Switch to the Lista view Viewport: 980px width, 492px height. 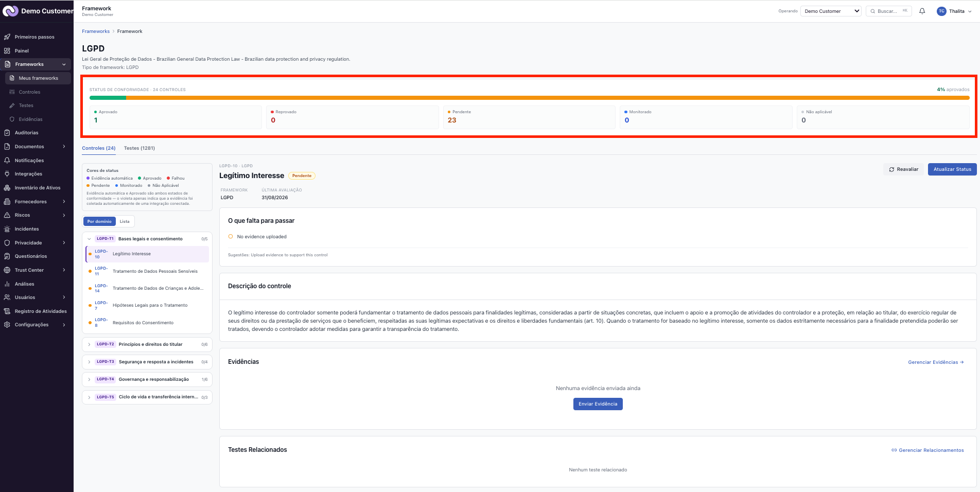pyautogui.click(x=125, y=221)
